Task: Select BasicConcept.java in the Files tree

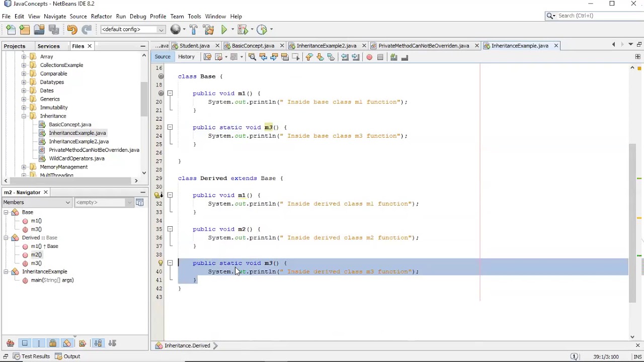Action: pyautogui.click(x=70, y=125)
